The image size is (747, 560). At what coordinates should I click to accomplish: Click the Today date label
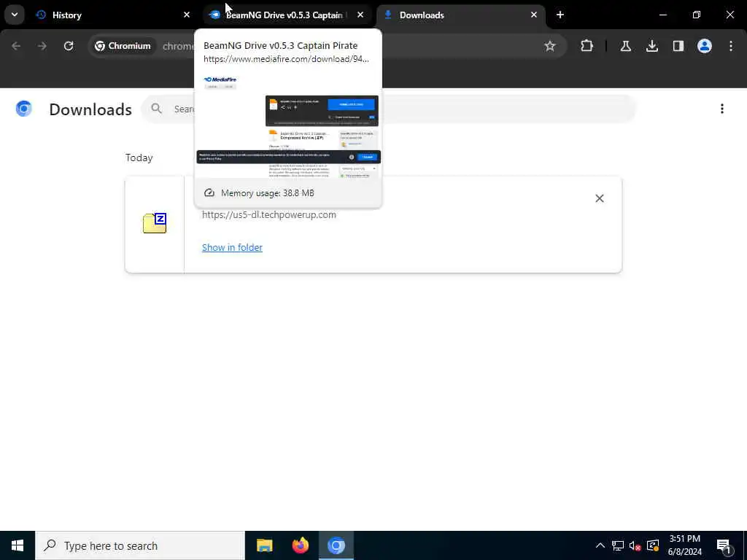[139, 157]
